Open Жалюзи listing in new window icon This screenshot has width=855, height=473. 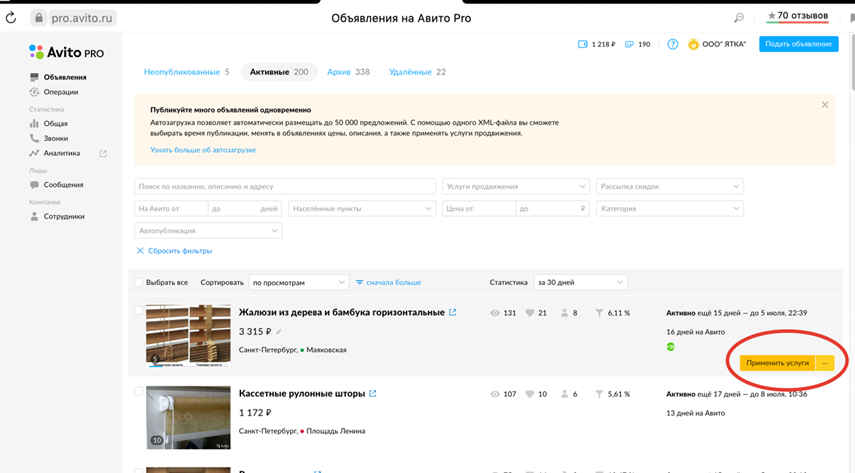pos(453,313)
